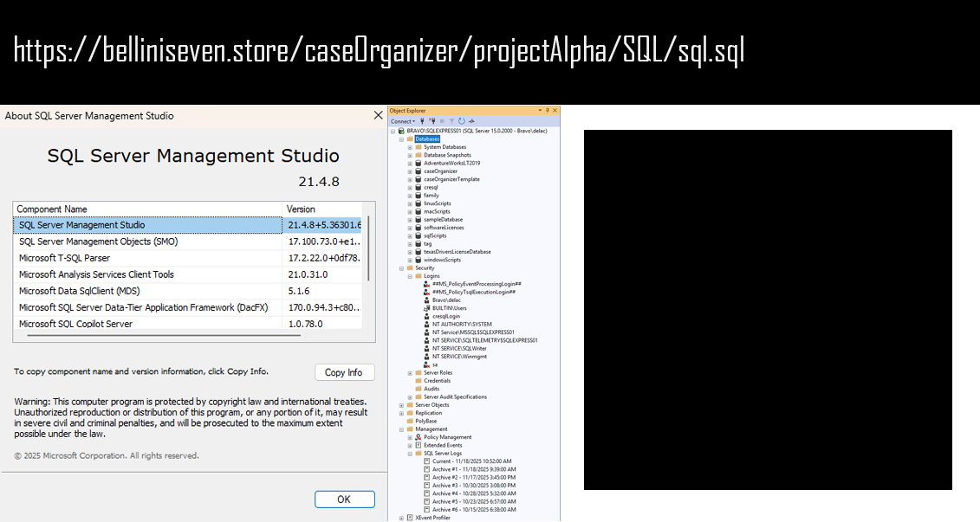Collapse the SQL Server Logs folder

click(x=409, y=454)
